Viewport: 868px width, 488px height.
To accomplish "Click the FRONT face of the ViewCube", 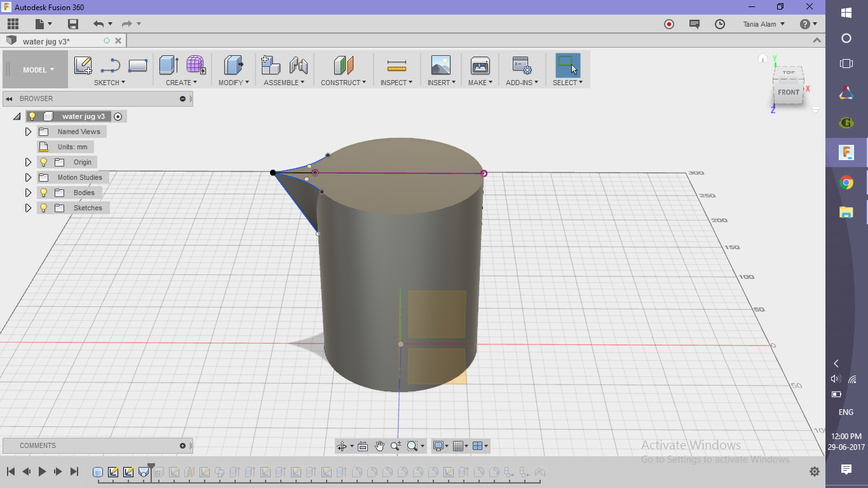I will tap(789, 92).
